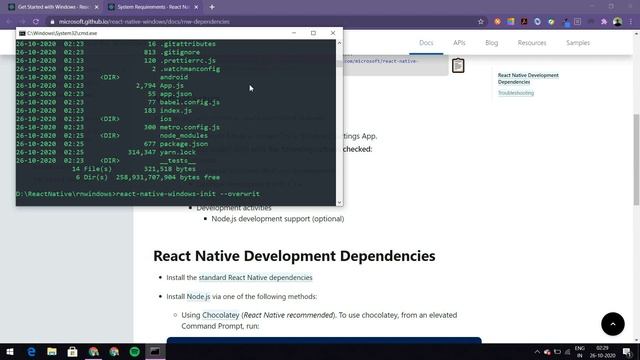
Task: Click the Chrome Extensions puzzle piece icon
Action: (x=604, y=22)
